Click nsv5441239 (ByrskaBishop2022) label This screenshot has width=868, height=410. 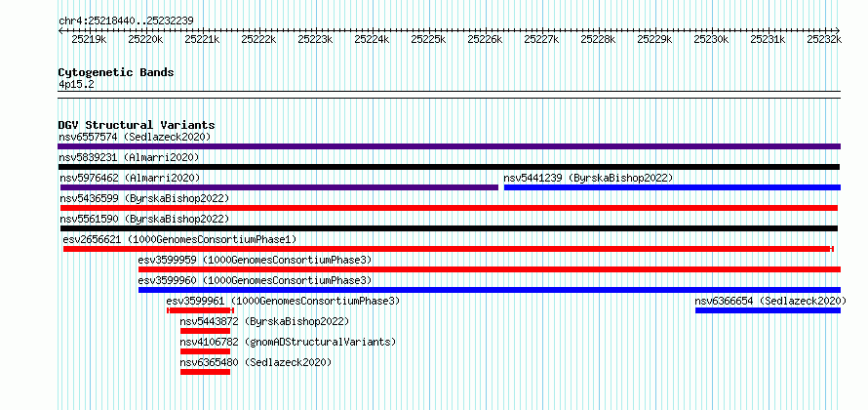click(x=588, y=178)
